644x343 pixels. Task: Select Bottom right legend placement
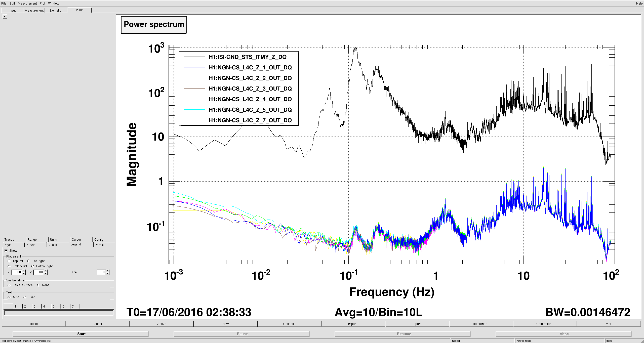(x=33, y=266)
